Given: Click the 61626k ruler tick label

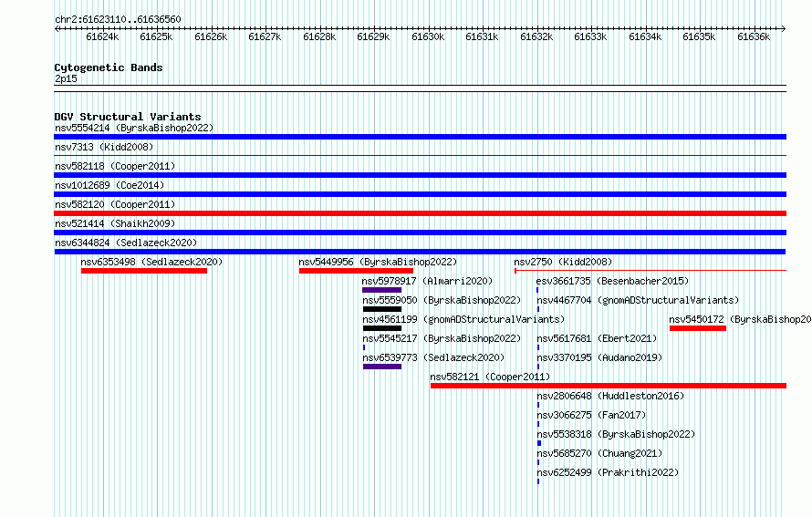Looking at the screenshot, I should 211,36.
